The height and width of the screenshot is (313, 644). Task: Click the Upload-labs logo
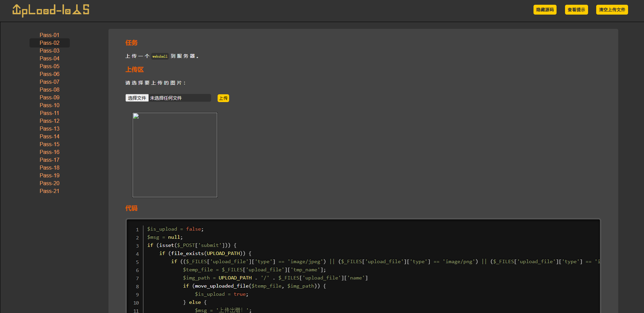pyautogui.click(x=51, y=10)
